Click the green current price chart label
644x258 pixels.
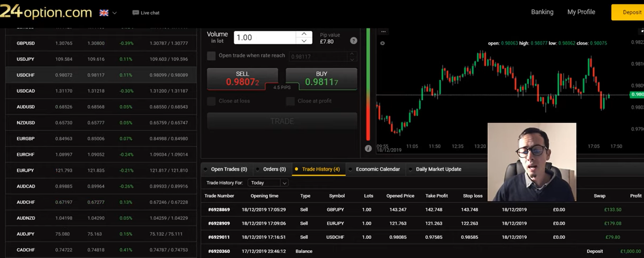tap(637, 94)
